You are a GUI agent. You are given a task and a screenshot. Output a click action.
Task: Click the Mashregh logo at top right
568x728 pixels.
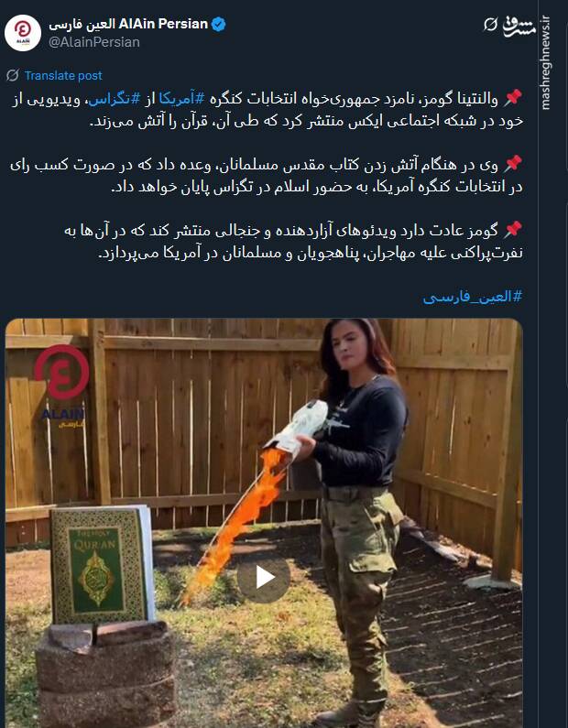(x=519, y=27)
